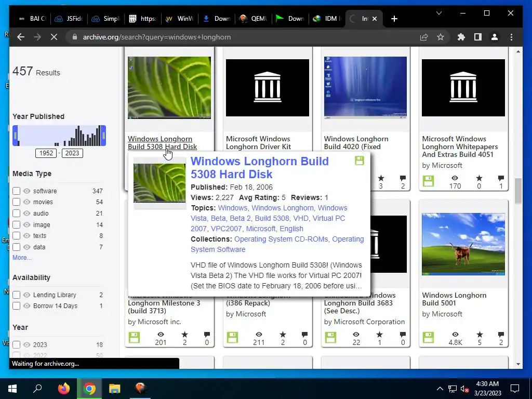532x399 pixels.
Task: Open the Build 5001 bliss thumbnail
Action: pos(463,244)
